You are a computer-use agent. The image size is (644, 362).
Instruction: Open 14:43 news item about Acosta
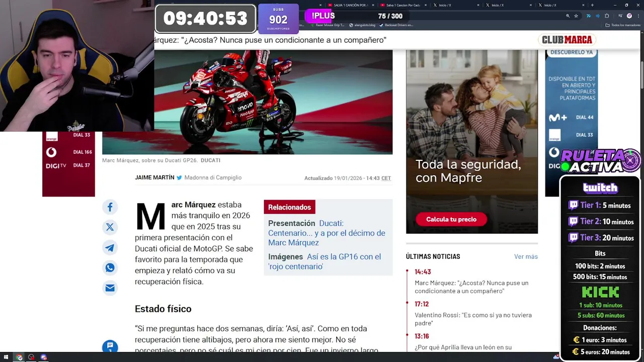(x=471, y=287)
